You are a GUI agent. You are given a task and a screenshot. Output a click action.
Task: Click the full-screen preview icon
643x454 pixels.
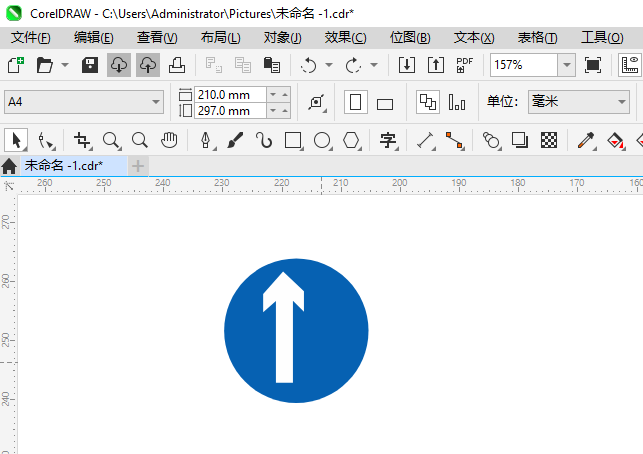pyautogui.click(x=593, y=65)
